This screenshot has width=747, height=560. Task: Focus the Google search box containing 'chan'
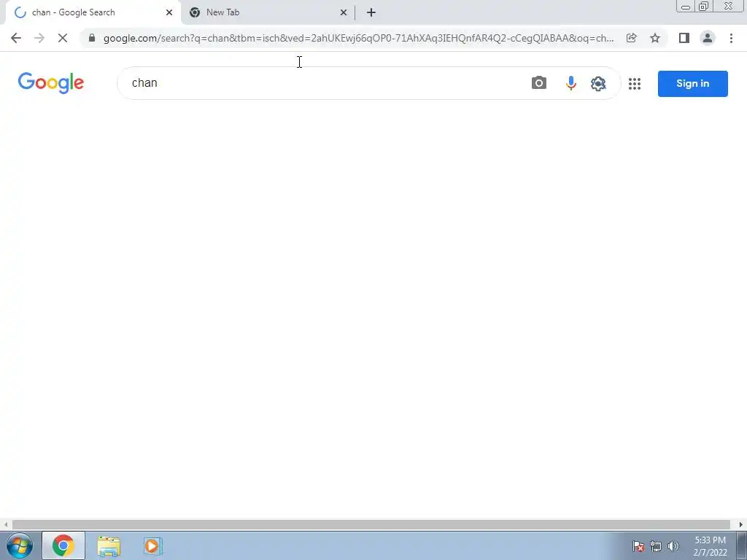coord(324,83)
